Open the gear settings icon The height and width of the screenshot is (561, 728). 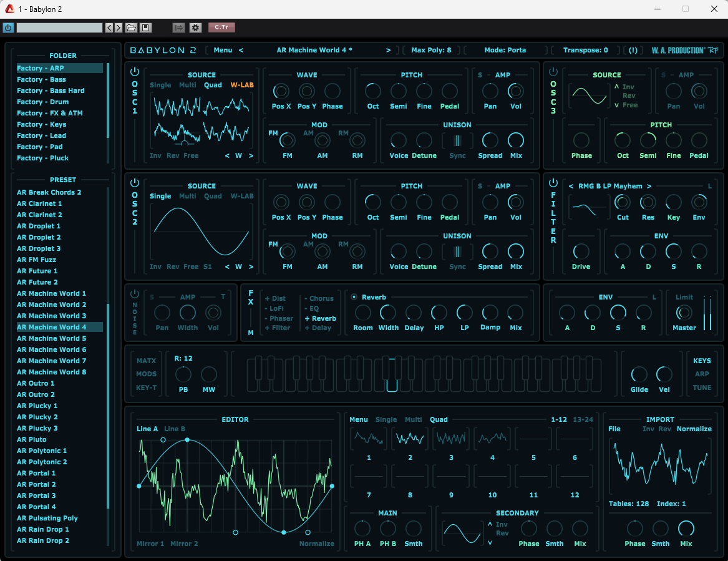pos(195,27)
